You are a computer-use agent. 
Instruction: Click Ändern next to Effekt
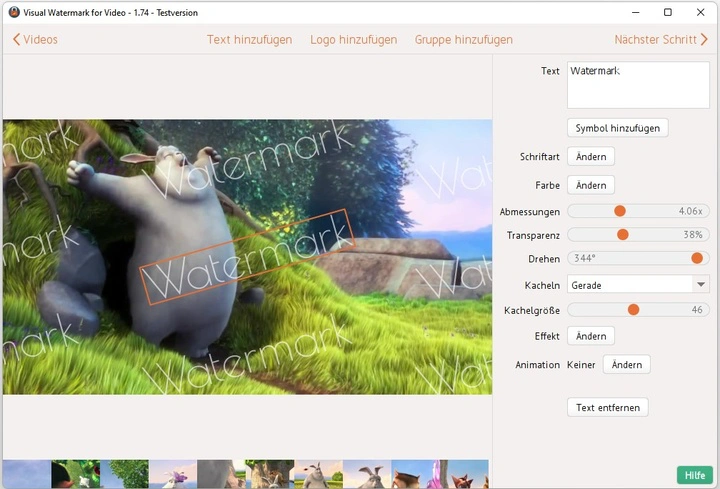point(591,336)
